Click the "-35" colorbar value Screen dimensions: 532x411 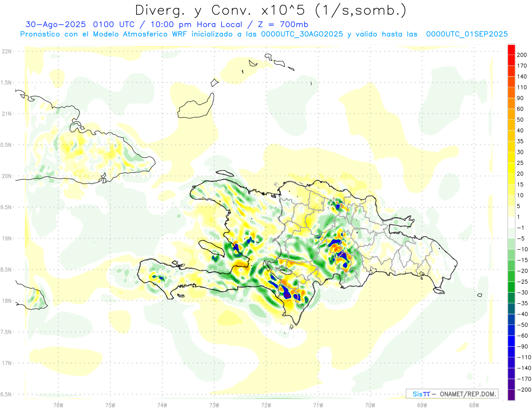click(522, 303)
